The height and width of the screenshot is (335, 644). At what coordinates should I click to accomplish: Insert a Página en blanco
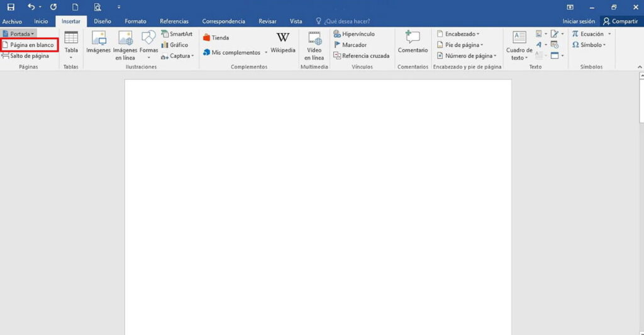coord(29,45)
